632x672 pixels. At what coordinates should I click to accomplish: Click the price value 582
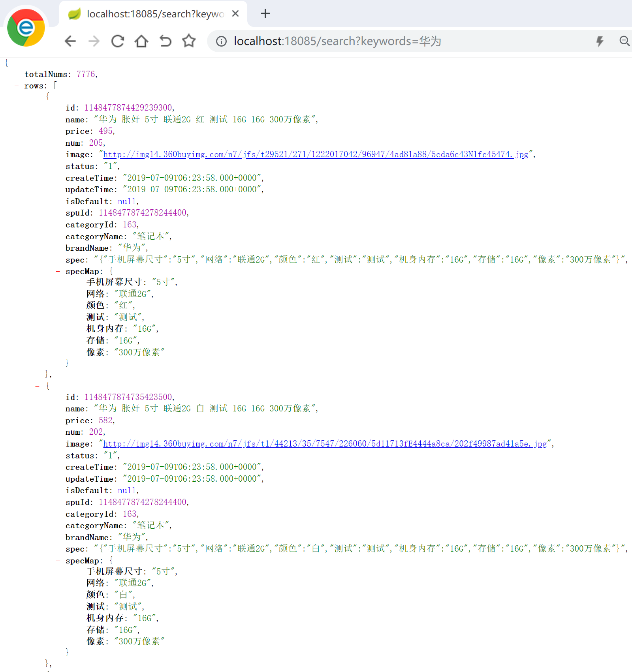coord(105,420)
